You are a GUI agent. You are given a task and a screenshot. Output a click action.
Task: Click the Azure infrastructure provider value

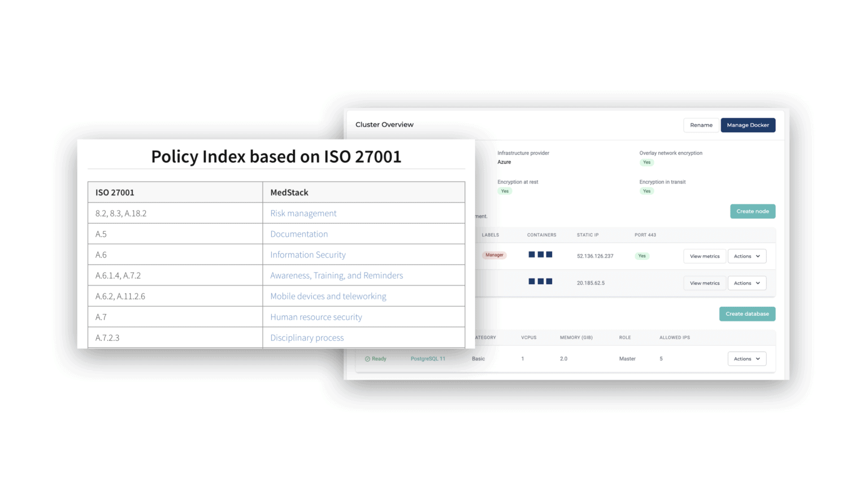pos(504,162)
